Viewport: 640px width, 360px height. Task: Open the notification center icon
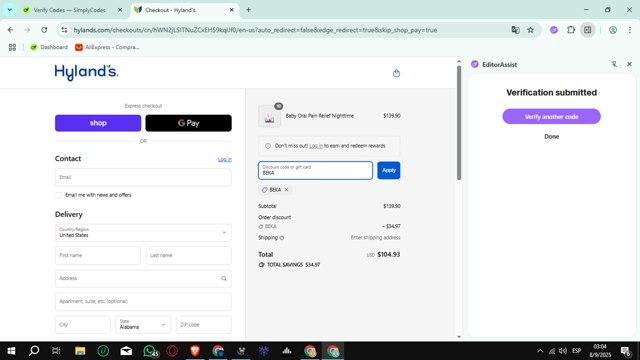click(x=625, y=351)
